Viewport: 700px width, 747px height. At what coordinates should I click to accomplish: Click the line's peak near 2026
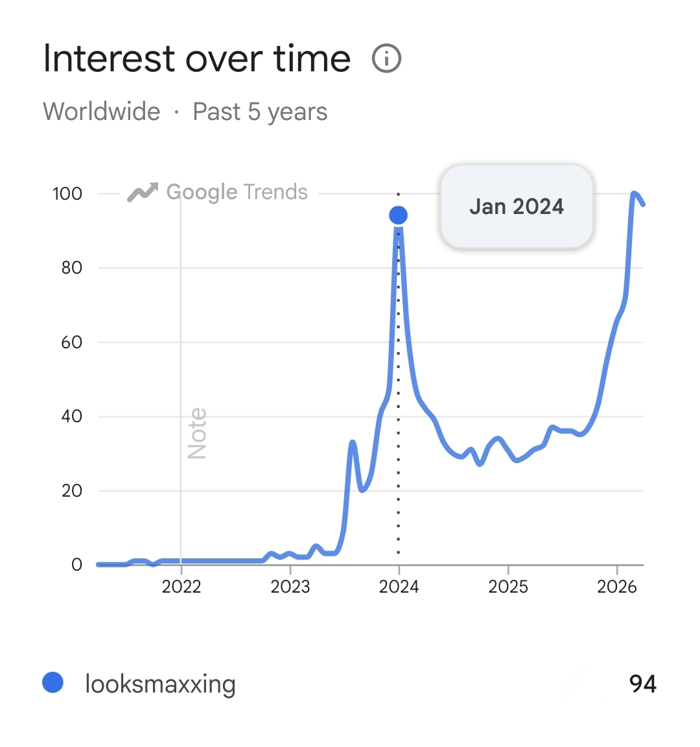tap(634, 194)
